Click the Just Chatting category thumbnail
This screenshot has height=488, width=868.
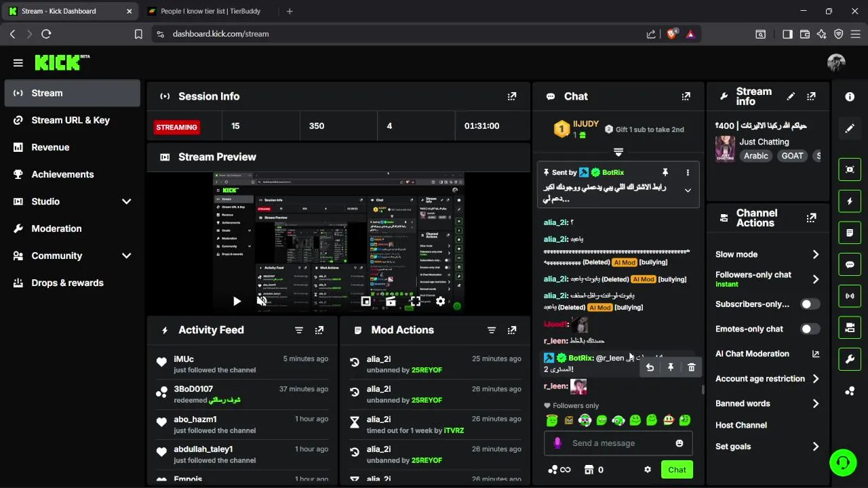(725, 148)
